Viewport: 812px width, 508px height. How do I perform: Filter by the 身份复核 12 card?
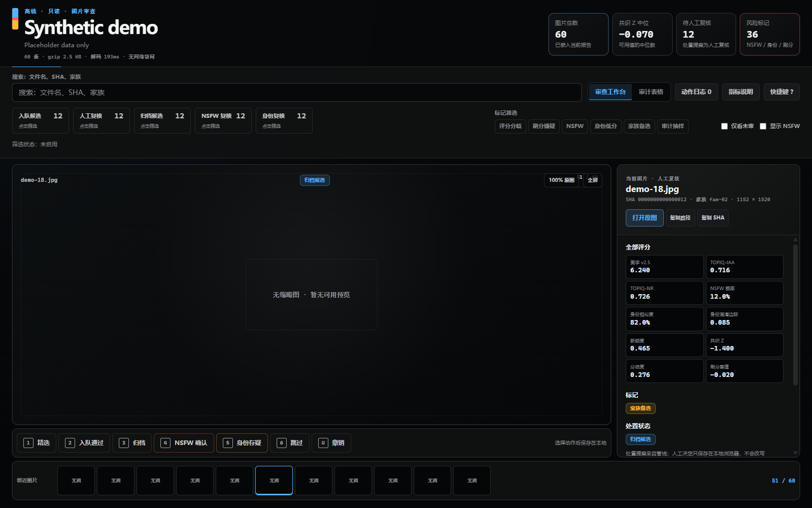pyautogui.click(x=284, y=120)
